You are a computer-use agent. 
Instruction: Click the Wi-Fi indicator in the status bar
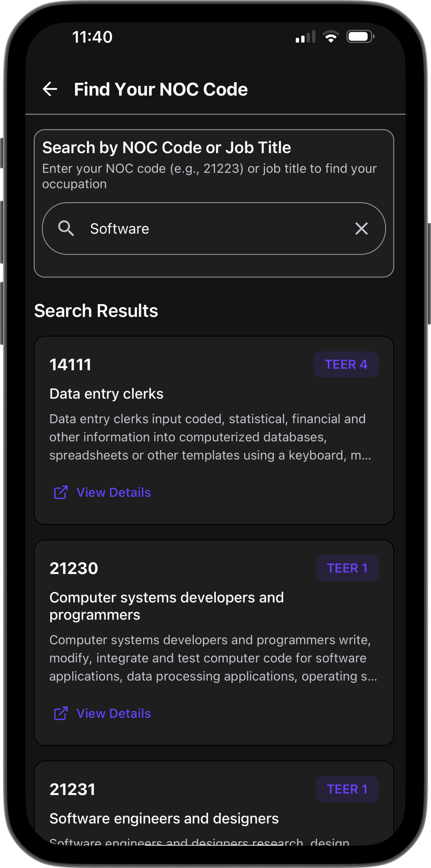[x=331, y=37]
